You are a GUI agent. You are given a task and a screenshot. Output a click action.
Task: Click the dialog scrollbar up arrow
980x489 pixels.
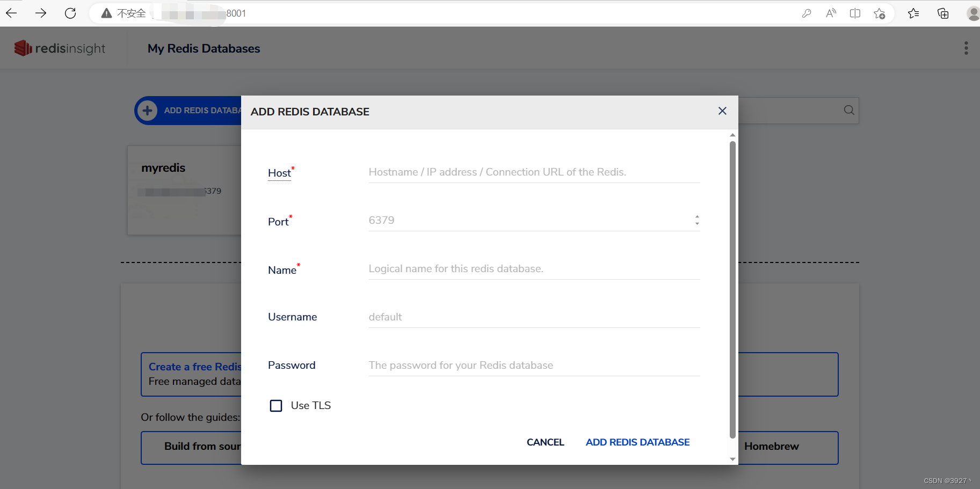732,135
